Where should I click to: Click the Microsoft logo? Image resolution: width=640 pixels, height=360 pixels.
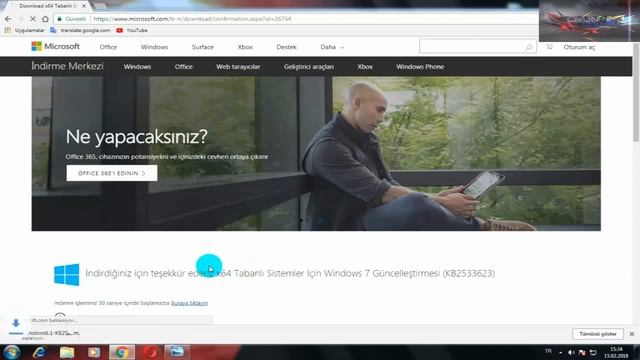point(56,47)
